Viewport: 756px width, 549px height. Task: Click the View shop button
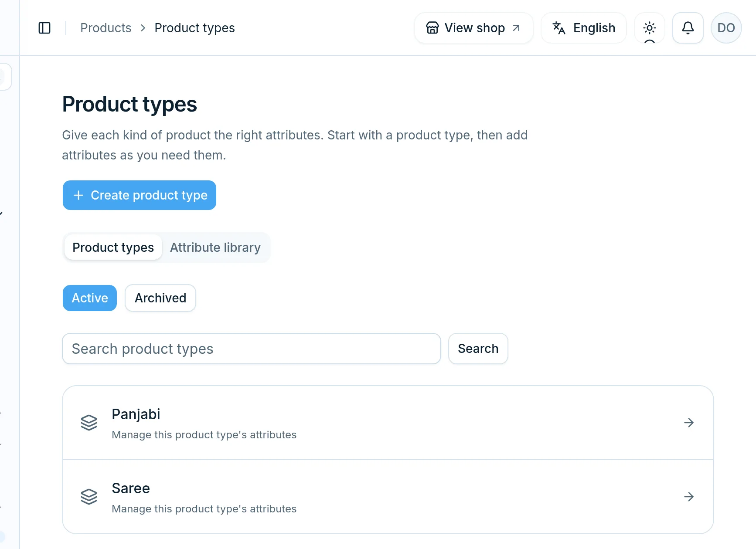pyautogui.click(x=474, y=28)
